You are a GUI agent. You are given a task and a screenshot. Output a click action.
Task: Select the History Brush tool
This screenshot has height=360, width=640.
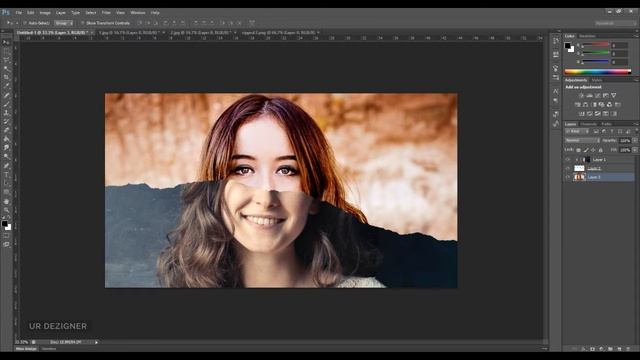pyautogui.click(x=6, y=121)
